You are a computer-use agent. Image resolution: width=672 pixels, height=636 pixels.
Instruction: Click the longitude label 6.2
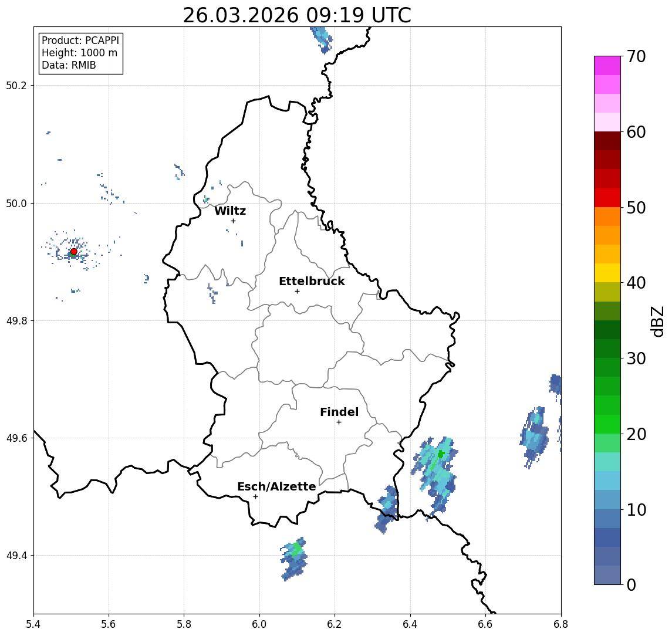(x=335, y=624)
